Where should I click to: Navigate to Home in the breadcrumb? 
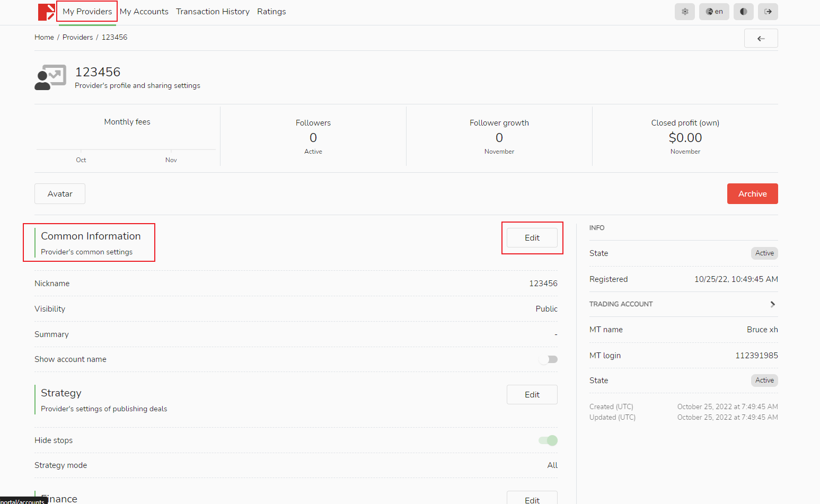click(x=44, y=38)
